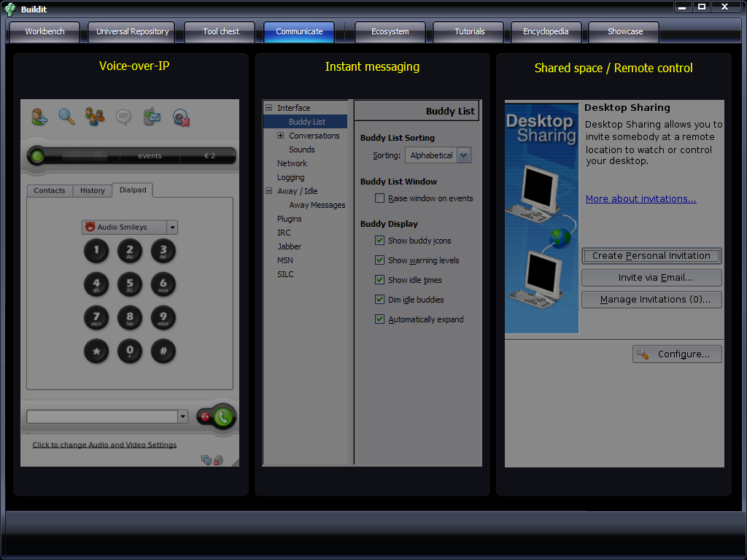Viewport: 747px width, 560px height.
Task: Click the add contact icon
Action: 39,117
